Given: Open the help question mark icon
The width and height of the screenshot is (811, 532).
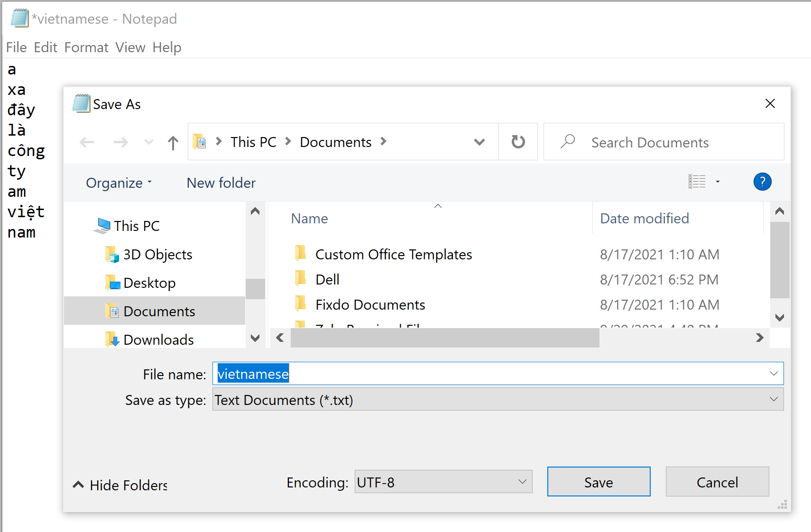Looking at the screenshot, I should [762, 182].
